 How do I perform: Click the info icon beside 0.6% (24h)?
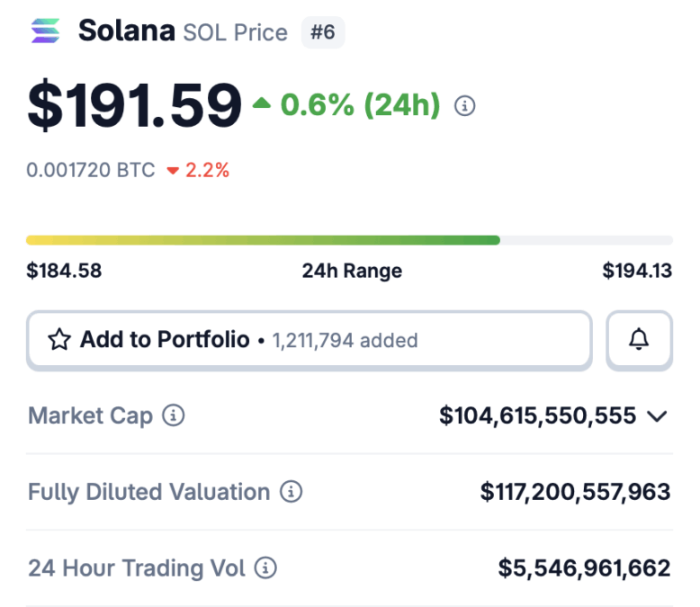coord(464,106)
